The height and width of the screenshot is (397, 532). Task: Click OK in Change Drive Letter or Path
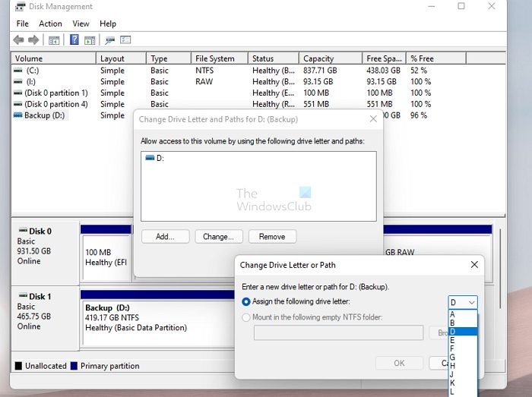[399, 363]
